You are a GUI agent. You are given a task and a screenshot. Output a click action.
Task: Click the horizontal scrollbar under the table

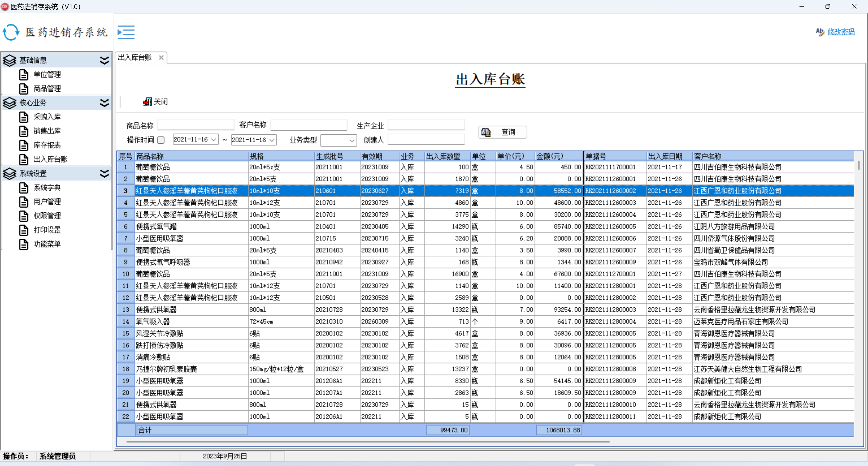[368, 441]
